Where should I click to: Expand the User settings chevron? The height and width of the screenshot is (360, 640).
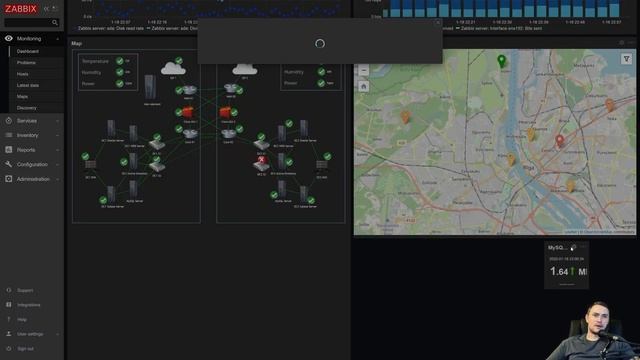(58, 334)
